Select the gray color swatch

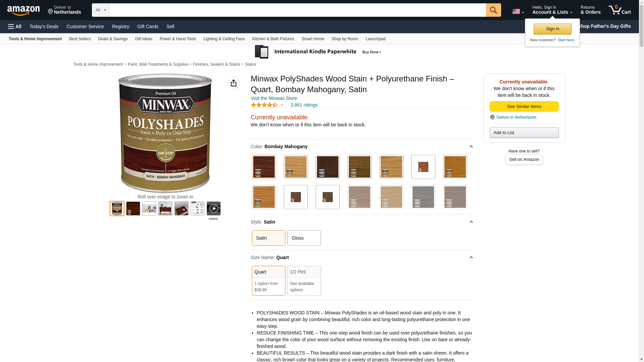click(x=423, y=197)
